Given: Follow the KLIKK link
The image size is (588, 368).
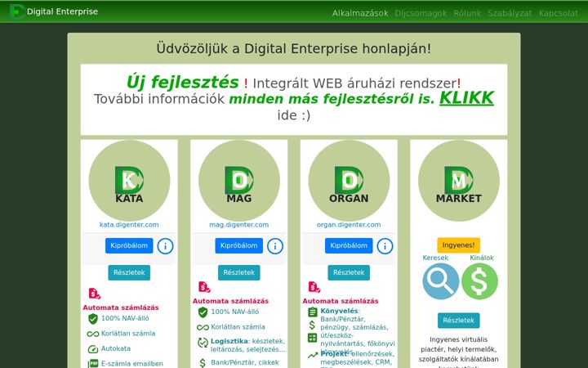Looking at the screenshot, I should 466,98.
